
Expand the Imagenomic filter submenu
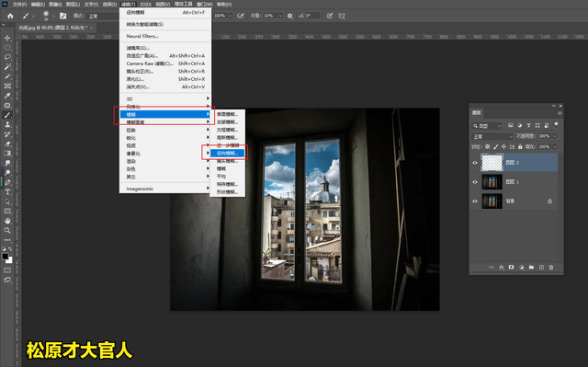click(x=165, y=189)
